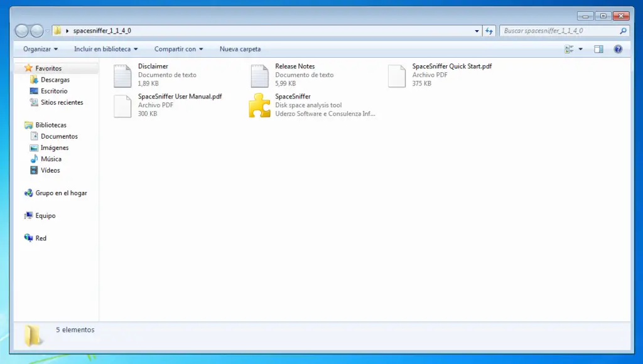Expand the address bar history dropdown arrow
Viewport: 643px width, 364px height.
477,31
